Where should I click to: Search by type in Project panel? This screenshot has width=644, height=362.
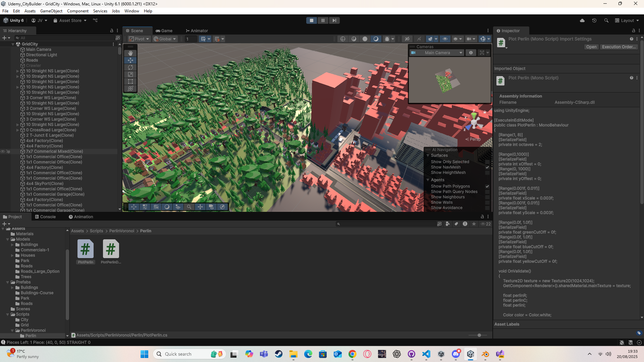click(x=448, y=224)
